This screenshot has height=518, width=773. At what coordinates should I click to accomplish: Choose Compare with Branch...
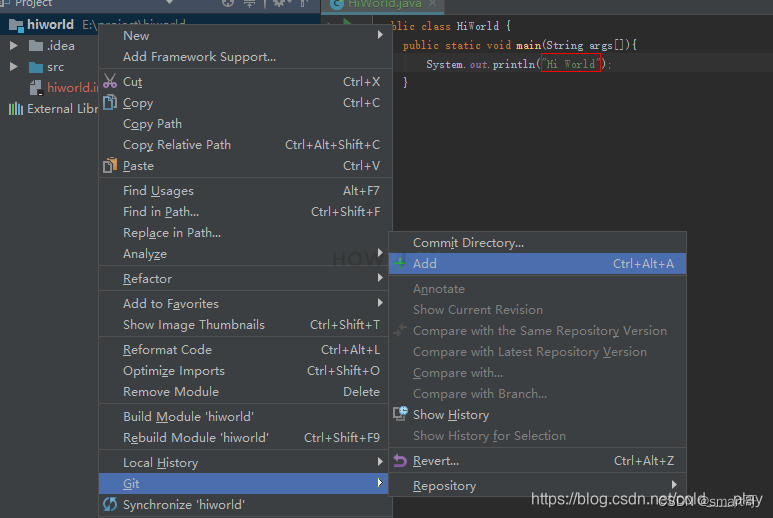[537, 394]
